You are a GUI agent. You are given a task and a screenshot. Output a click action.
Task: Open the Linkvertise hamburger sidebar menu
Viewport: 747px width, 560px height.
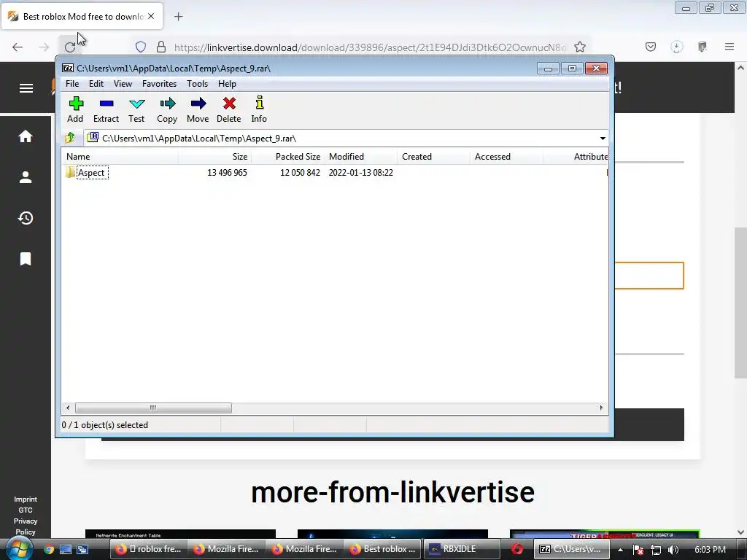[x=26, y=88]
